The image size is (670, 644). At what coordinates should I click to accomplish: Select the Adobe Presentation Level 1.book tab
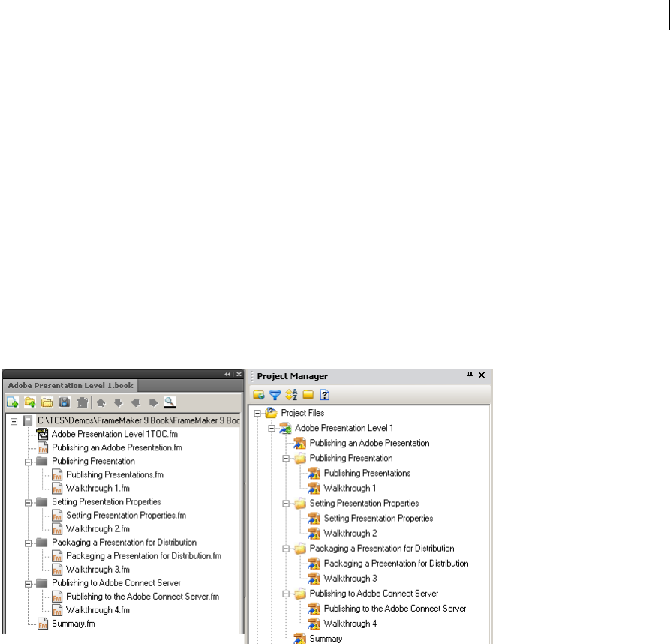71,385
